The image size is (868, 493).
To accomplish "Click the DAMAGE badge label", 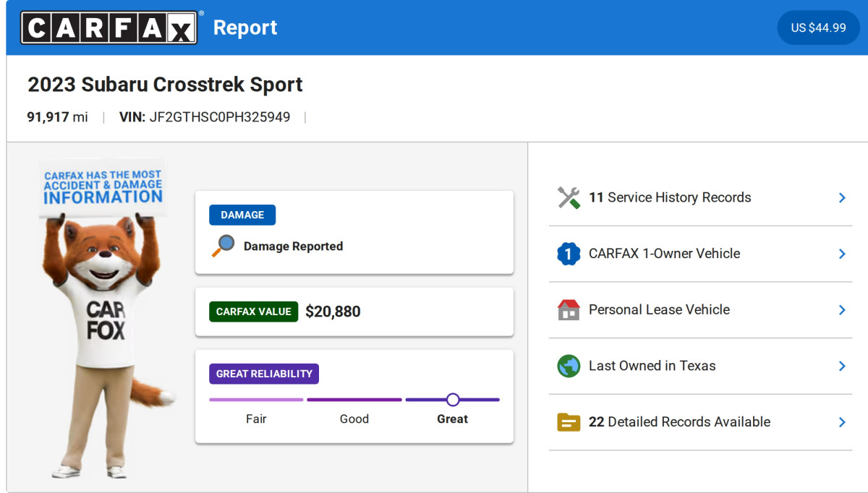I will [x=242, y=215].
